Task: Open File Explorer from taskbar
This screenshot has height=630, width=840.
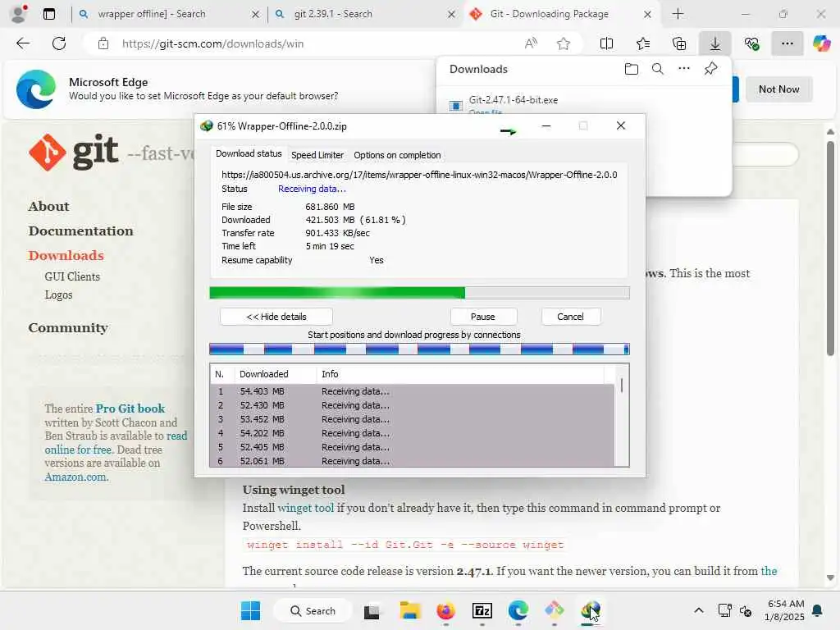Action: tap(410, 610)
